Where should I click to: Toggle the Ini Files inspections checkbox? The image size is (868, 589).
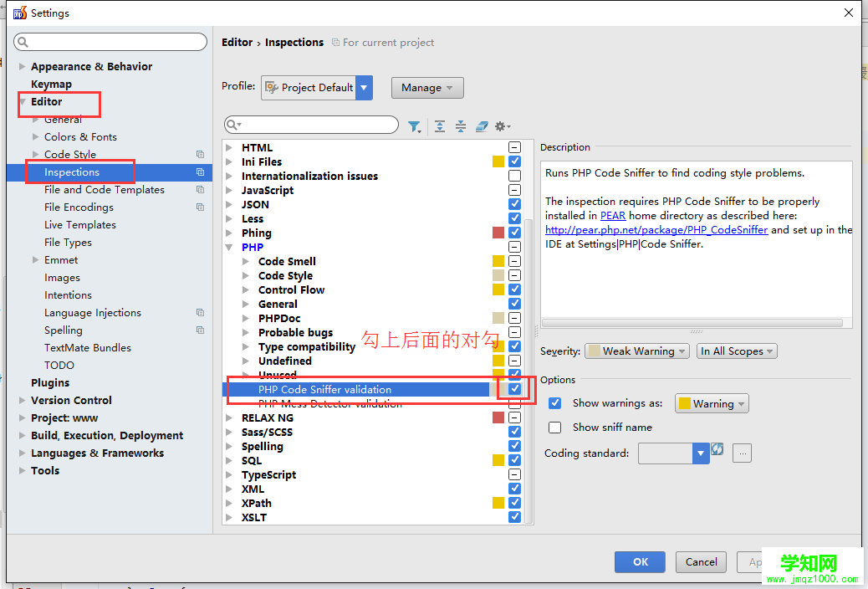[515, 161]
